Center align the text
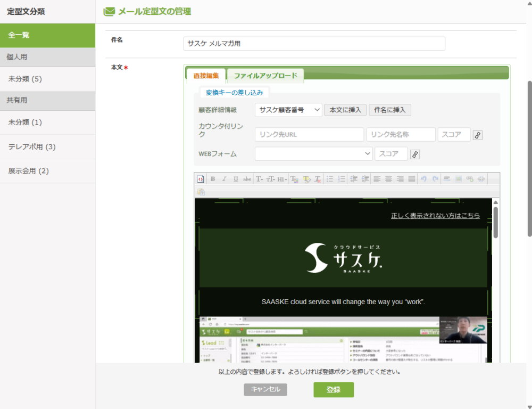The height and width of the screenshot is (409, 532). pyautogui.click(x=388, y=179)
